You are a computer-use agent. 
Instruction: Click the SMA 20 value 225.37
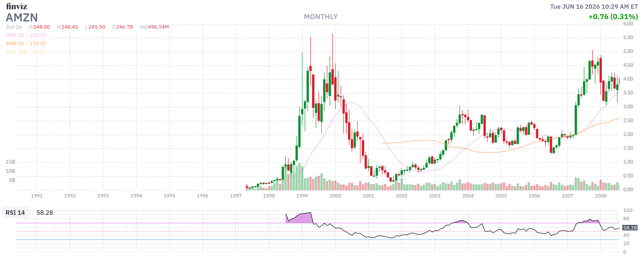click(38, 35)
